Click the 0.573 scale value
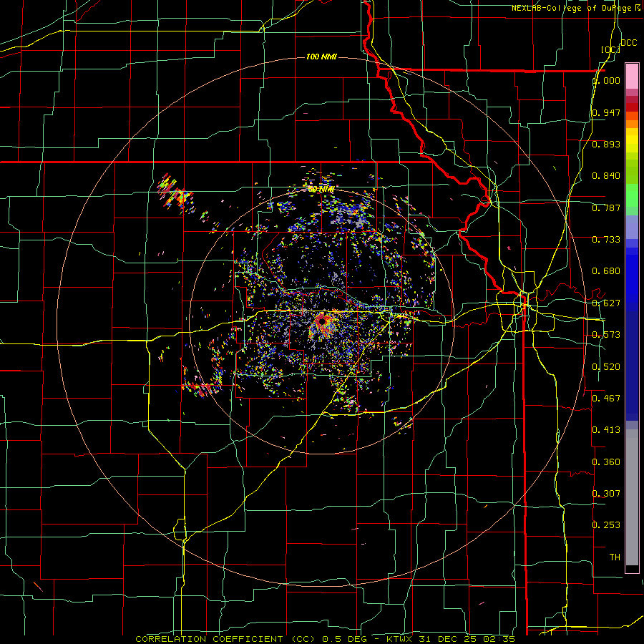 [x=606, y=335]
